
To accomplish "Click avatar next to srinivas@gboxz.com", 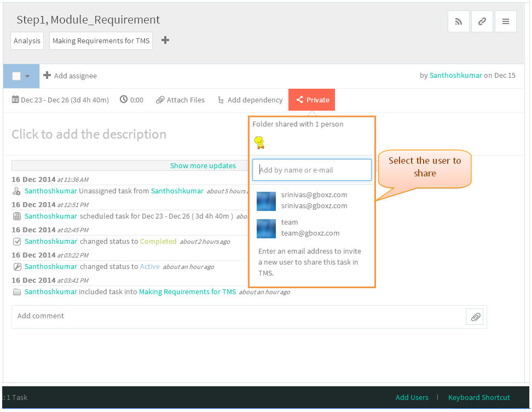I will [266, 201].
